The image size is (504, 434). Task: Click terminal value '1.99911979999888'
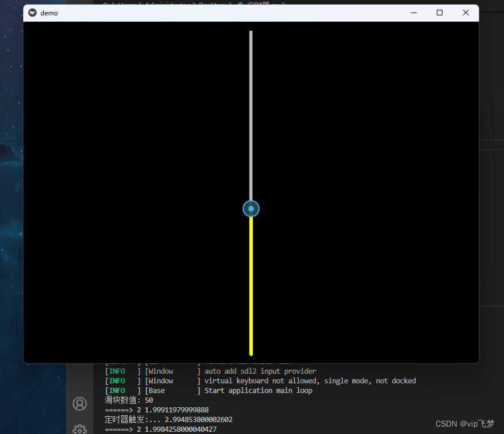pos(177,410)
